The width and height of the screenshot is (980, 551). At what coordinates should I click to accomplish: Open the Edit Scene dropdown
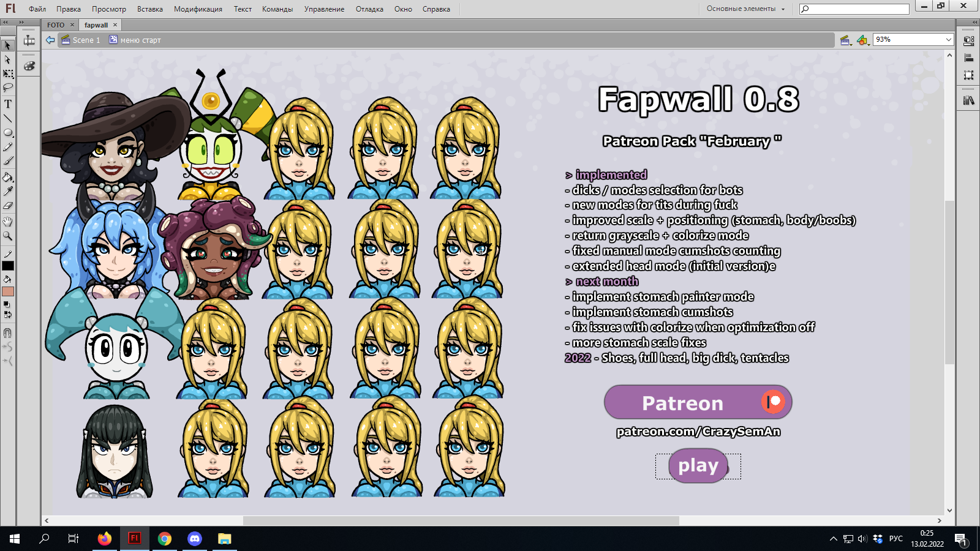click(x=846, y=40)
